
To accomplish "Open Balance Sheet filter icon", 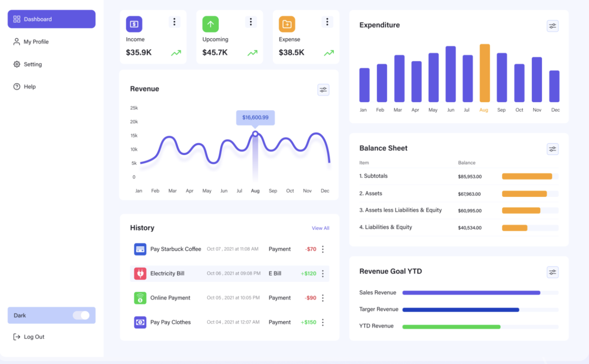I will coord(552,149).
